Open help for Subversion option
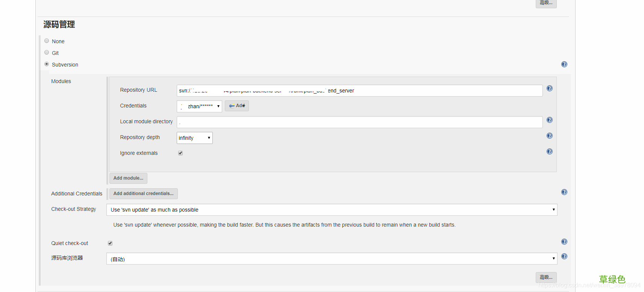The height and width of the screenshot is (292, 644). pos(564,64)
